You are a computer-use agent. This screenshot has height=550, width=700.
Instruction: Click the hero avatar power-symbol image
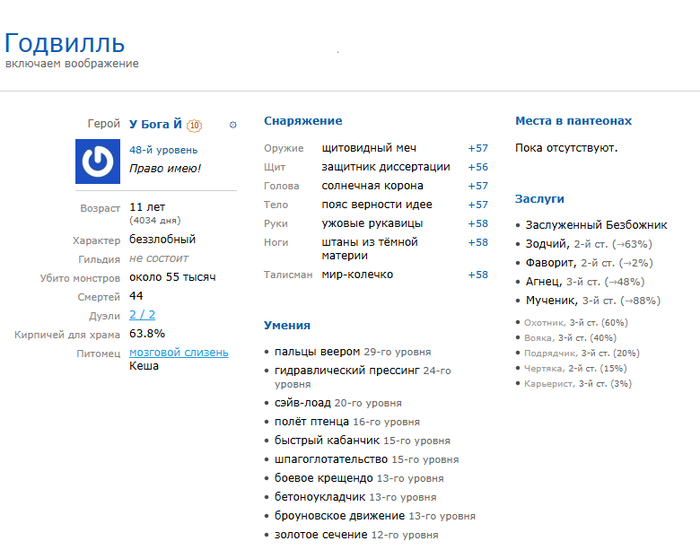[98, 161]
